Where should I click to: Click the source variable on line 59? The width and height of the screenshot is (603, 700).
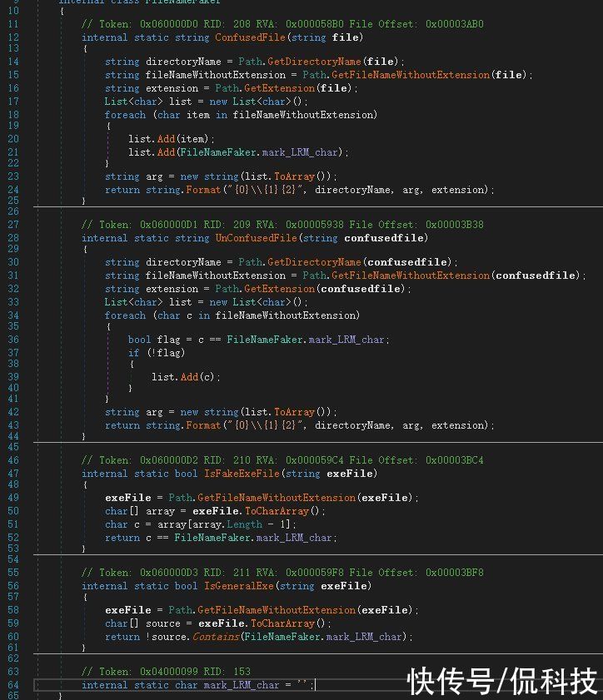163,623
